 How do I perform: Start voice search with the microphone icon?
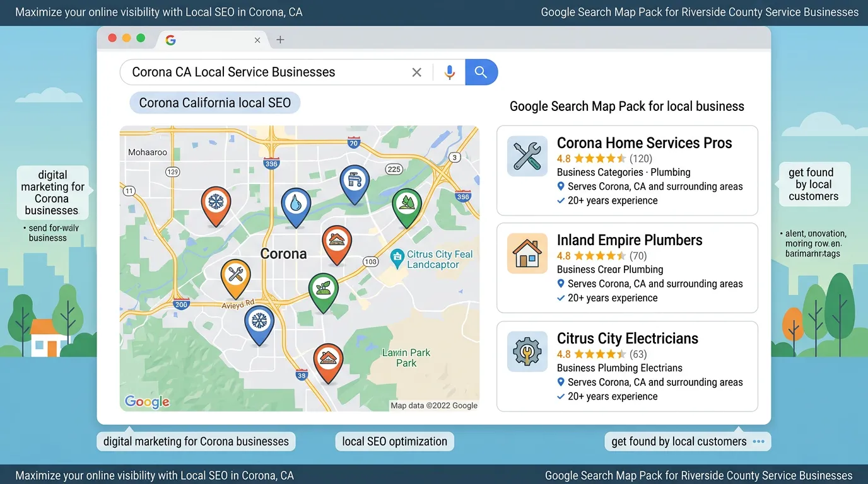(449, 72)
